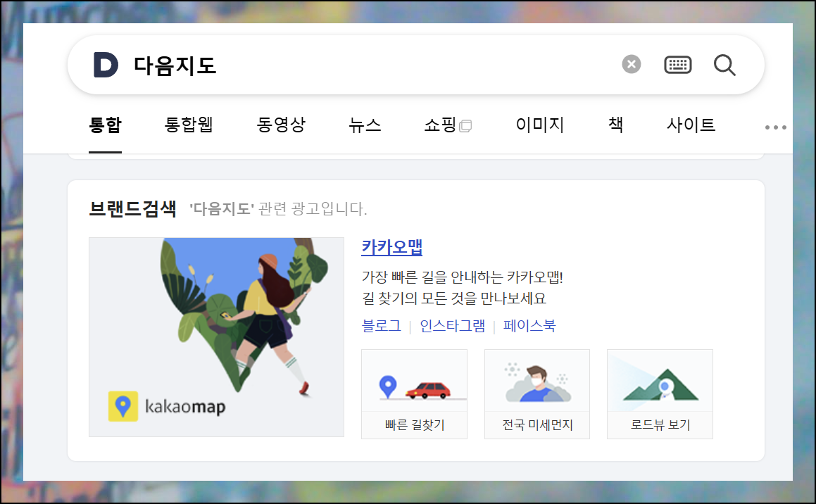Clear the search text with X button
Viewport: 816px width, 504px height.
632,65
